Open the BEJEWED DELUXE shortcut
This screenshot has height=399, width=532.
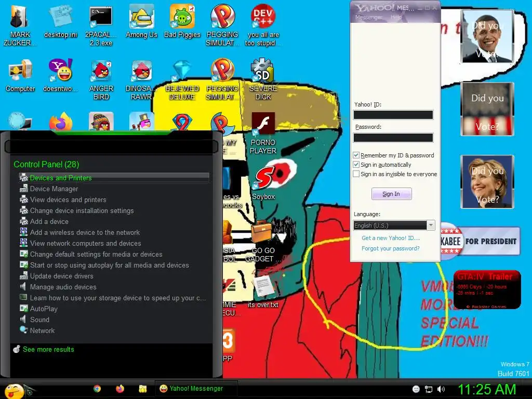pyautogui.click(x=182, y=79)
